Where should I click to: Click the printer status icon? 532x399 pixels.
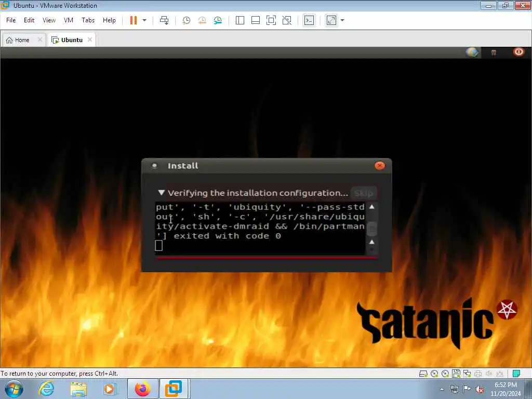pyautogui.click(x=478, y=374)
